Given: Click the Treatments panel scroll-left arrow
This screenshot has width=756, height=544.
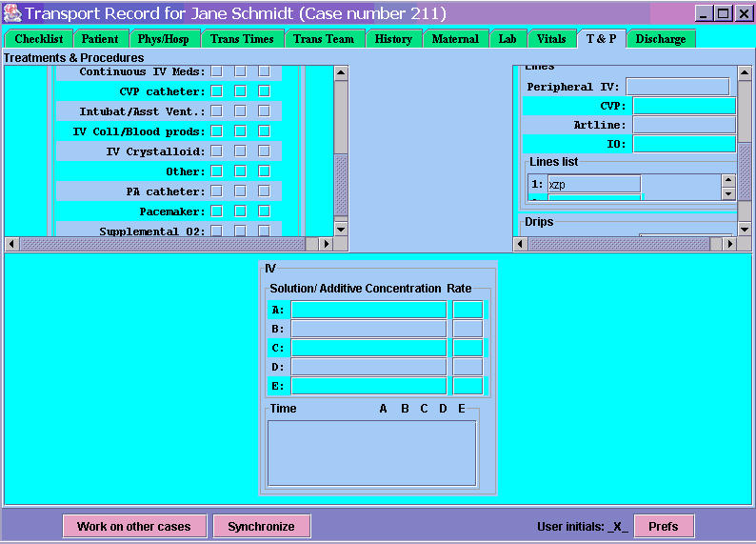Looking at the screenshot, I should [x=12, y=244].
